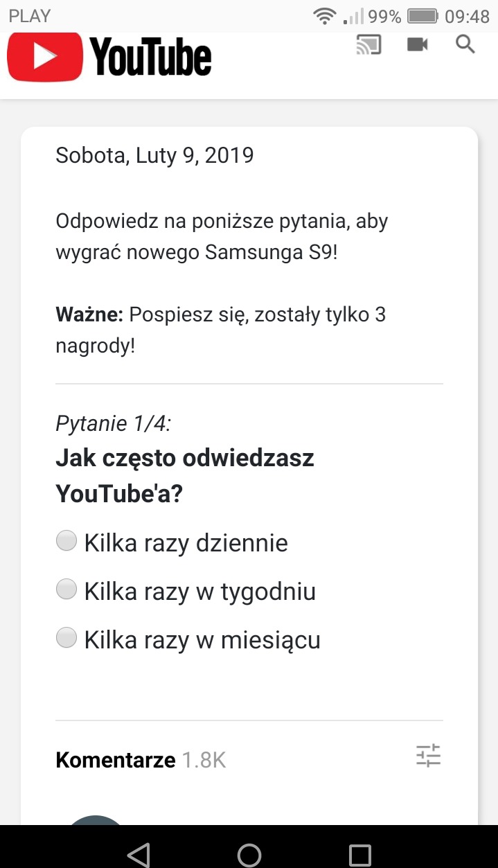Image resolution: width=498 pixels, height=868 pixels.
Task: Select radio button Kilka razy w miesiącu
Action: pyautogui.click(x=66, y=638)
